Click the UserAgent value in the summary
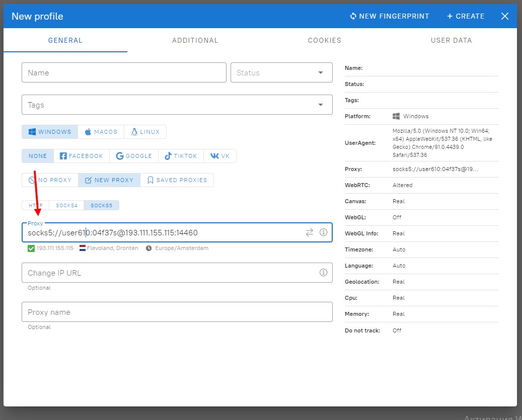 (x=442, y=143)
